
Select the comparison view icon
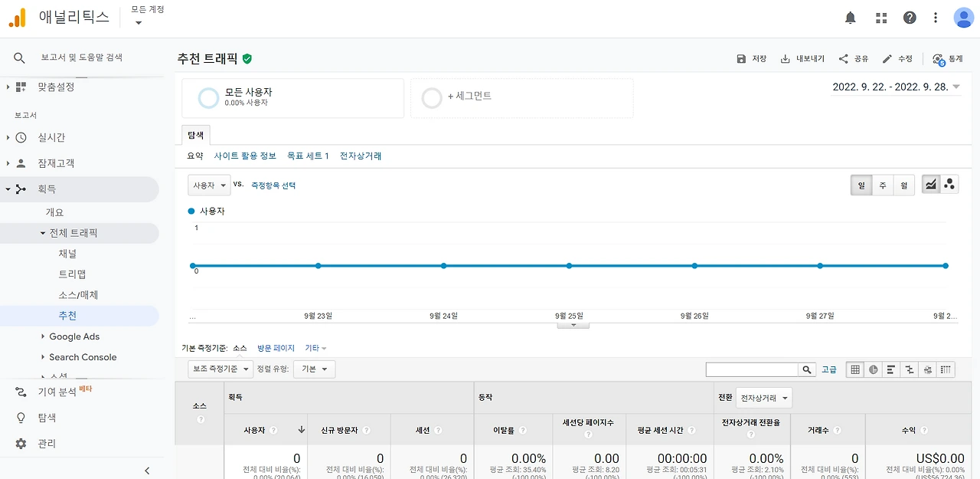pos(910,369)
